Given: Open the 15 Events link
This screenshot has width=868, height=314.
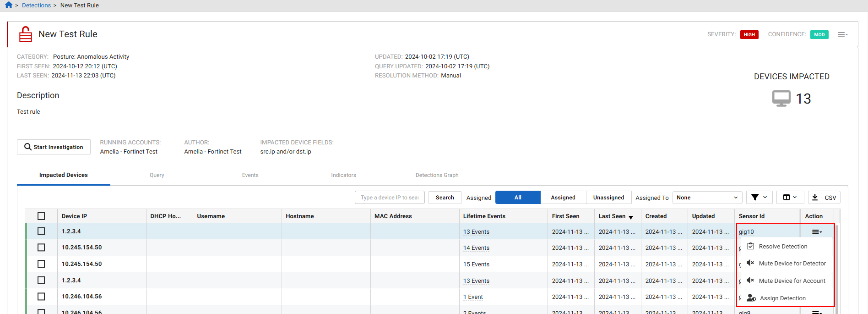Looking at the screenshot, I should [476, 264].
